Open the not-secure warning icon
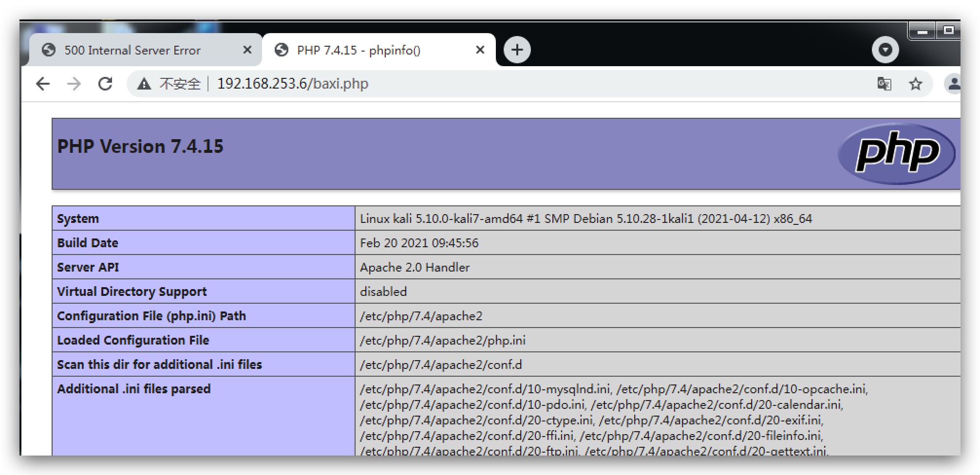 144,84
